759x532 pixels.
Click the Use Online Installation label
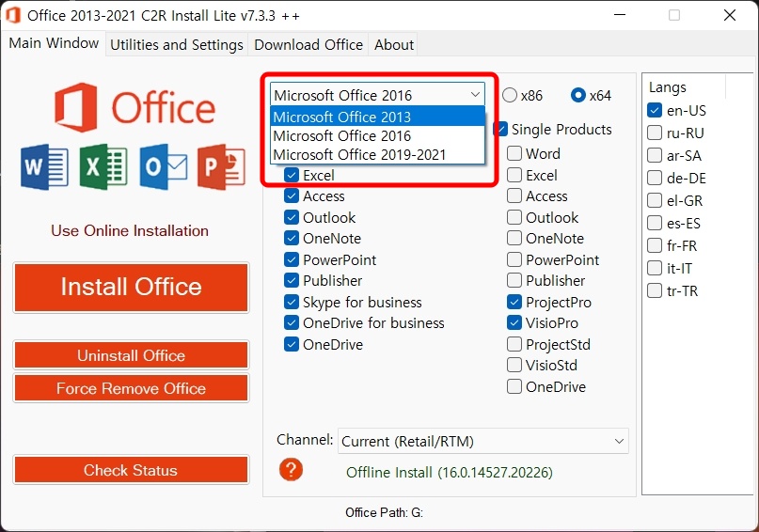point(130,230)
